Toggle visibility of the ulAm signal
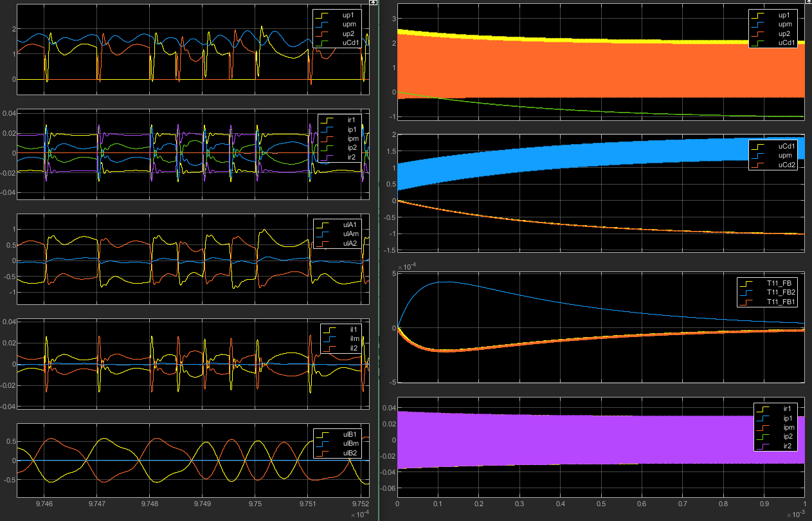 click(351, 234)
